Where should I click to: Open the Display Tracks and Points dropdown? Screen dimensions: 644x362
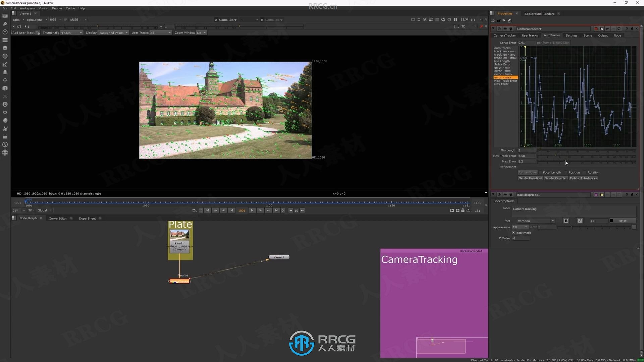[x=113, y=33]
